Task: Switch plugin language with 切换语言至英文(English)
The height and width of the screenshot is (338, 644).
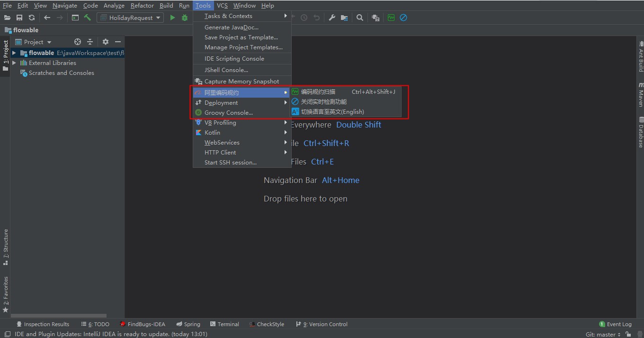Action: (332, 112)
